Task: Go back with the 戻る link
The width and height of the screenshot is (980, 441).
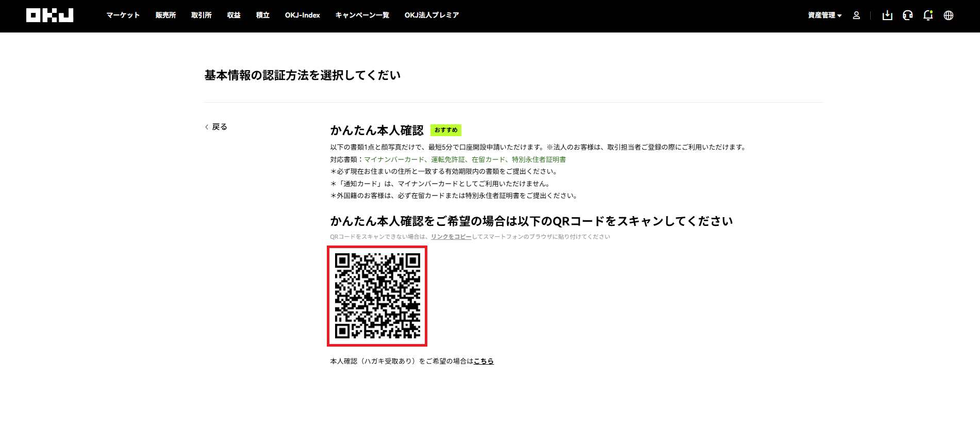Action: tap(216, 127)
